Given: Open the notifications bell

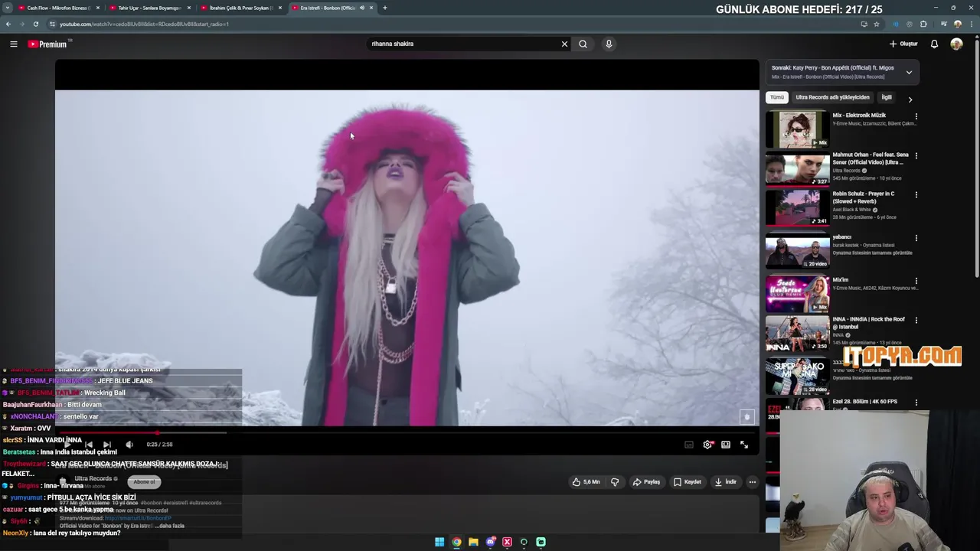Looking at the screenshot, I should coord(934,44).
